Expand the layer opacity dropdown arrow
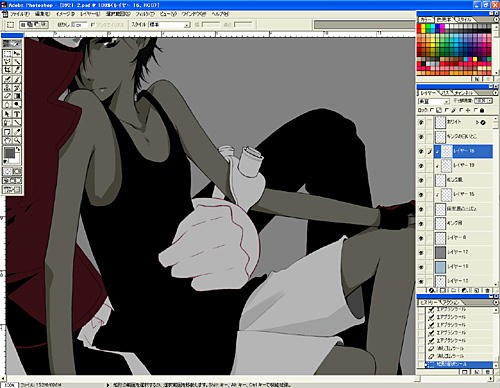500x388 pixels. (x=490, y=100)
